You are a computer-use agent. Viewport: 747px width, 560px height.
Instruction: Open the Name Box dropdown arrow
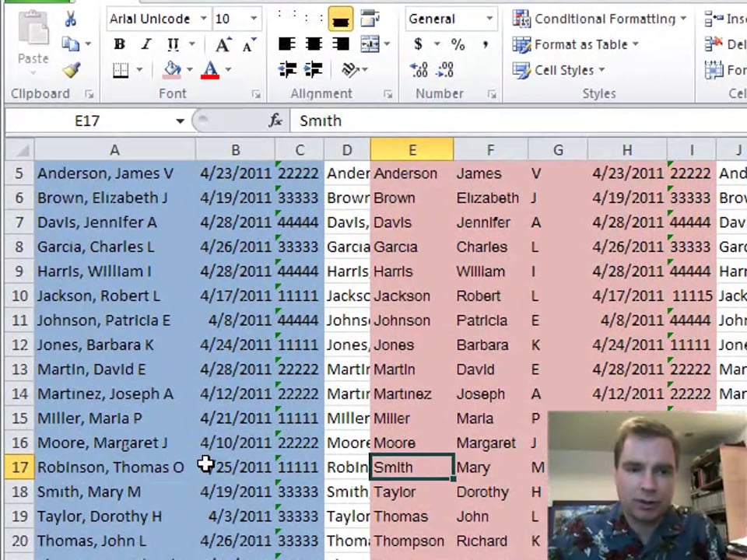180,121
